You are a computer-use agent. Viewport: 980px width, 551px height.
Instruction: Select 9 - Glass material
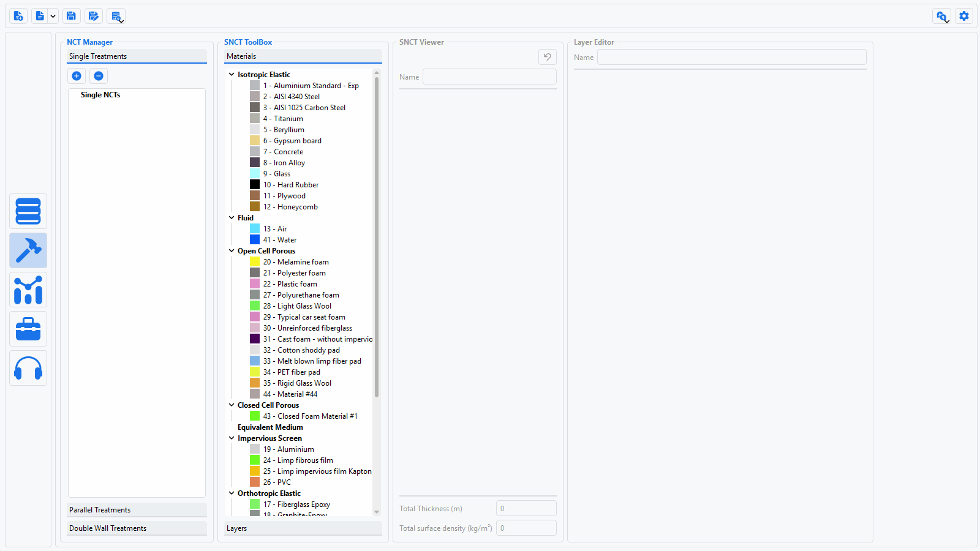(x=277, y=174)
